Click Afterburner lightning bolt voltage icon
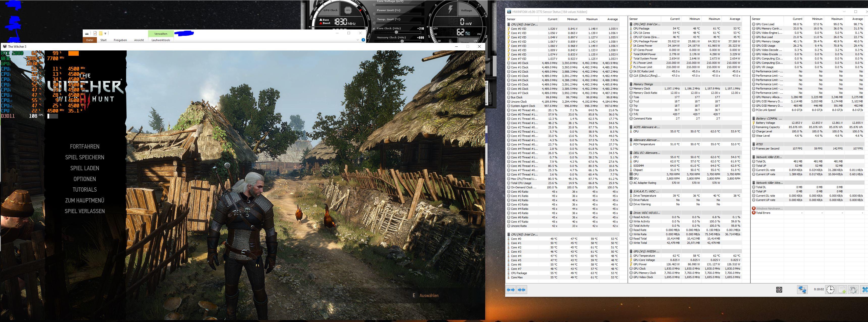The image size is (868, 322). click(450, 9)
